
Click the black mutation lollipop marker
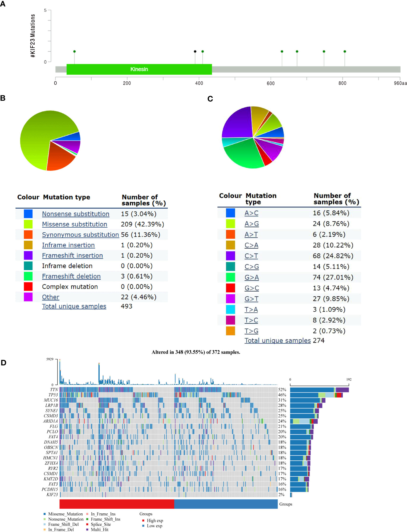[x=195, y=51]
